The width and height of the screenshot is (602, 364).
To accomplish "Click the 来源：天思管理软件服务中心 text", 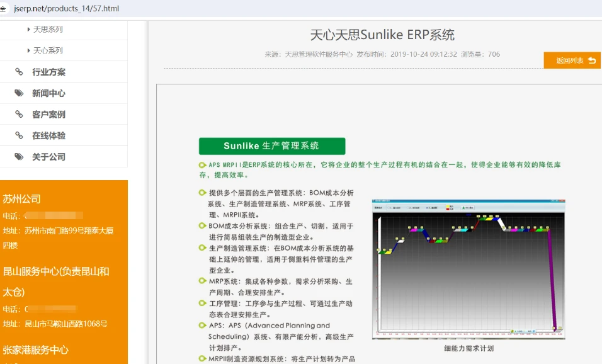I will tap(309, 54).
